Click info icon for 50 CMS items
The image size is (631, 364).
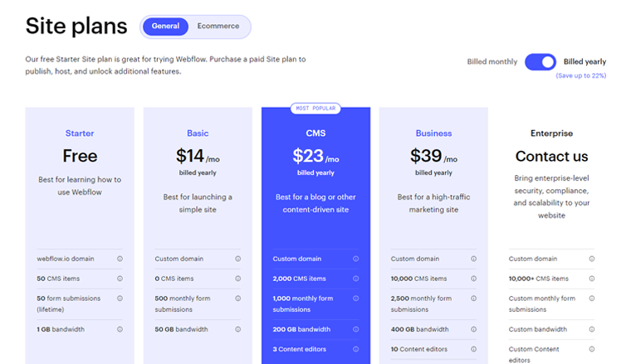pyautogui.click(x=120, y=279)
